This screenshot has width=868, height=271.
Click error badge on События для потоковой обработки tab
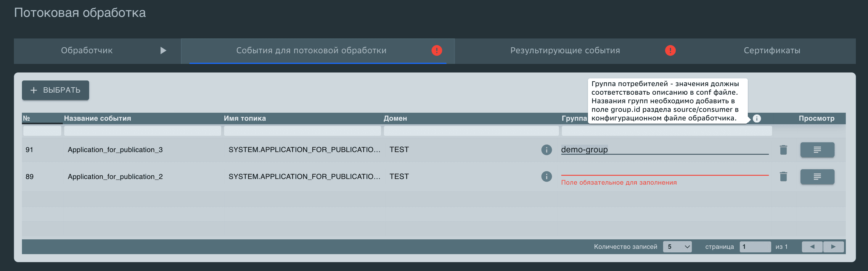point(436,50)
